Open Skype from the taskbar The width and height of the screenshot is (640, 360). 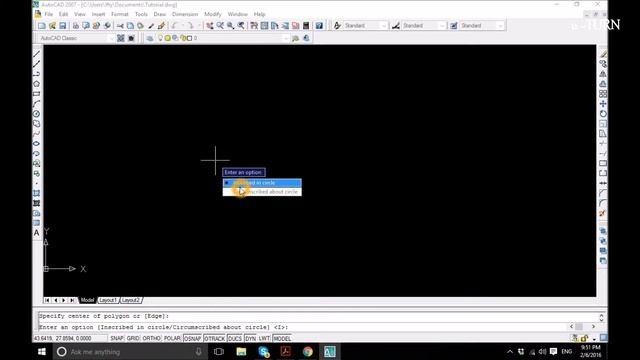point(264,352)
